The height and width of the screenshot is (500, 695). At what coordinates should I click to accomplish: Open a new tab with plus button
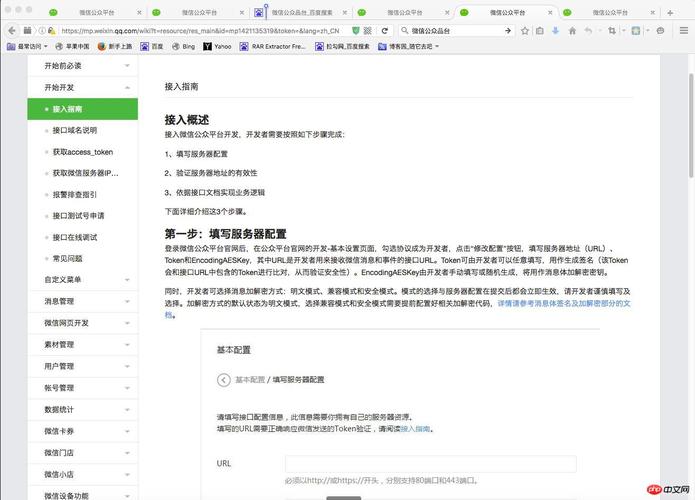670,13
